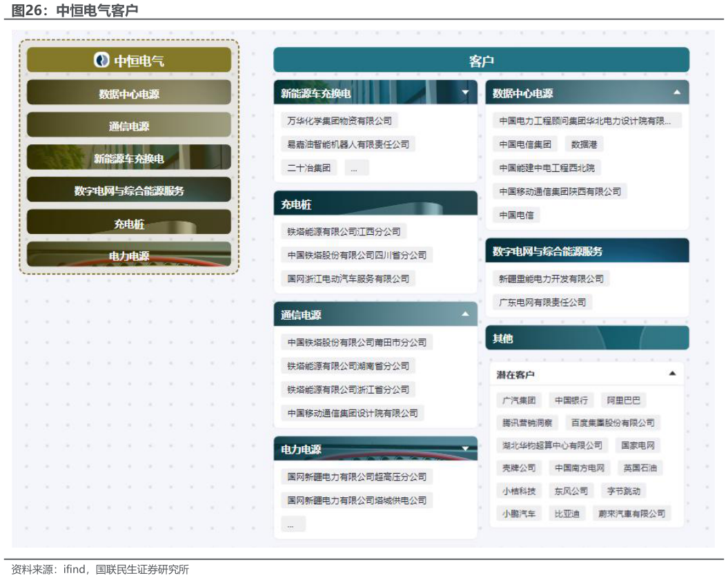Click the 字节跳动 tag
The height and width of the screenshot is (578, 728).
click(624, 491)
